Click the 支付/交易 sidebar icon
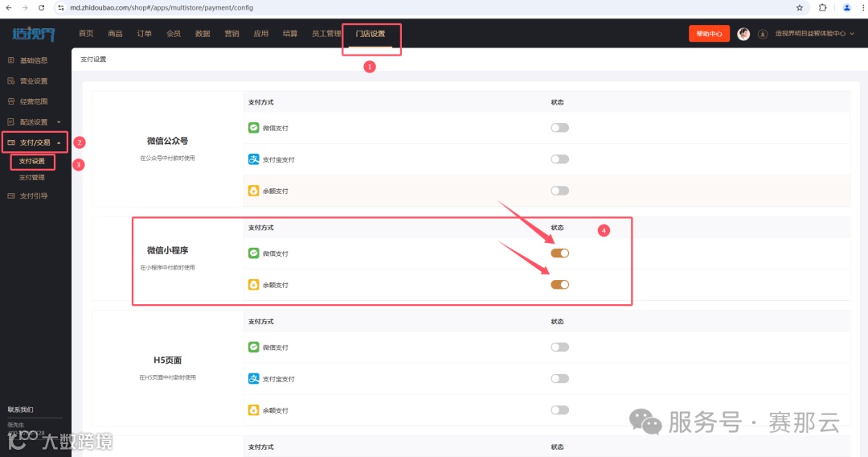 pos(11,142)
